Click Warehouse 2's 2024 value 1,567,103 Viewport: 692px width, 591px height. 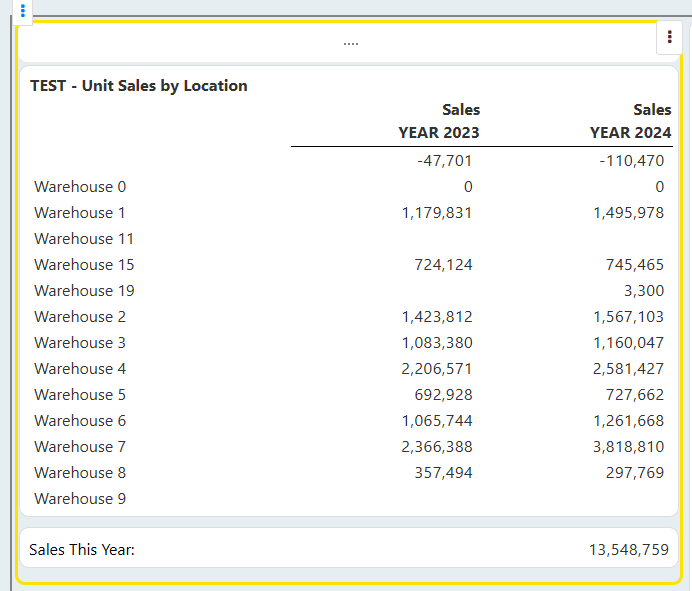click(628, 317)
